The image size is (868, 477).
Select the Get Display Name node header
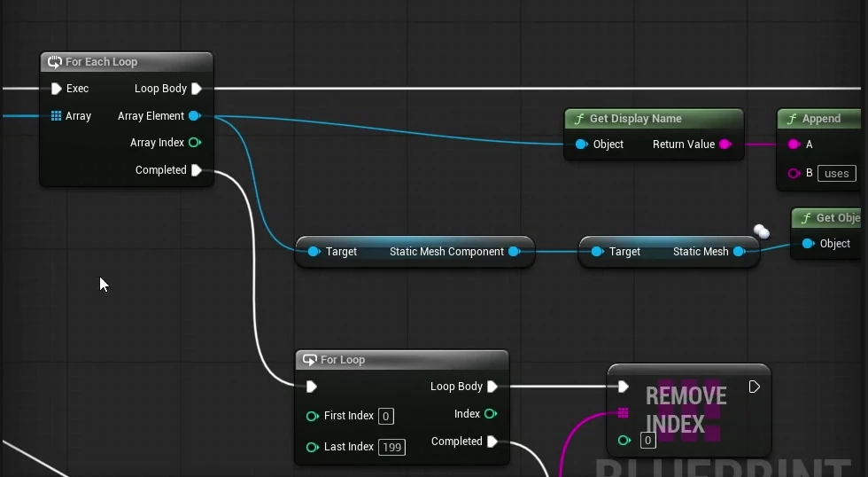pos(654,119)
